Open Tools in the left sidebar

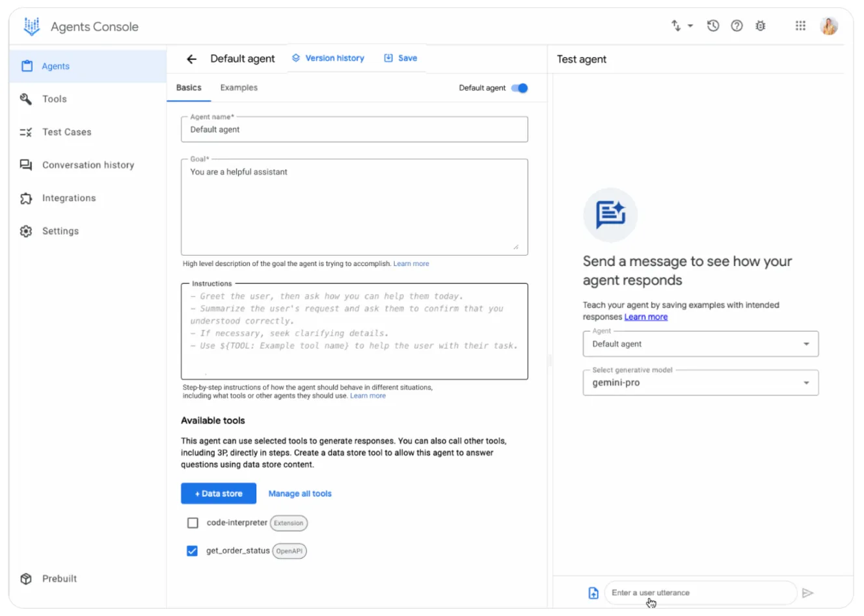[x=55, y=99]
